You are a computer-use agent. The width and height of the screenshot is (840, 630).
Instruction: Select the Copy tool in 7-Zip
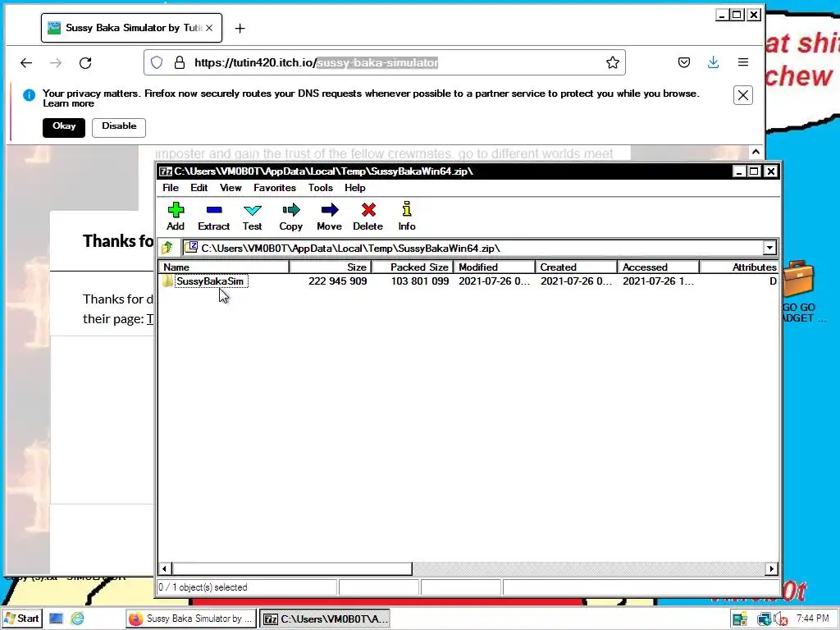click(291, 217)
